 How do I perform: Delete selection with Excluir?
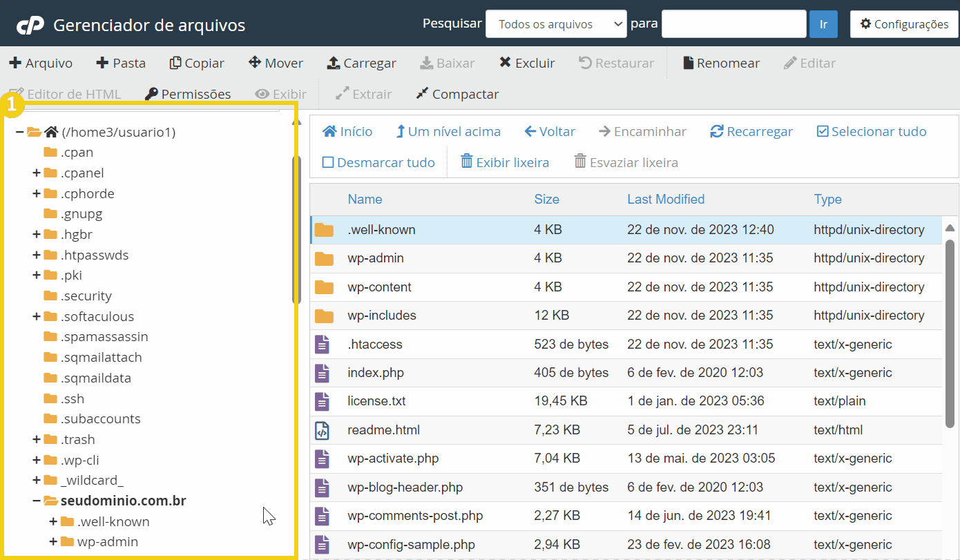point(527,63)
